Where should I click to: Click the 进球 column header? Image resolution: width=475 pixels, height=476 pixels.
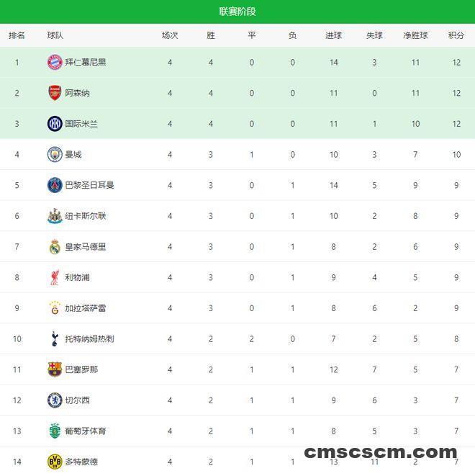coord(333,35)
